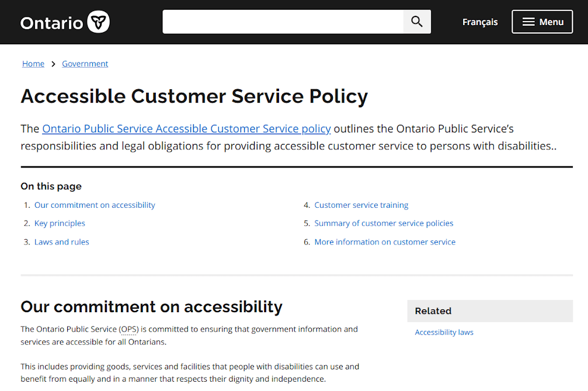Open the Customer service training section

tap(361, 205)
